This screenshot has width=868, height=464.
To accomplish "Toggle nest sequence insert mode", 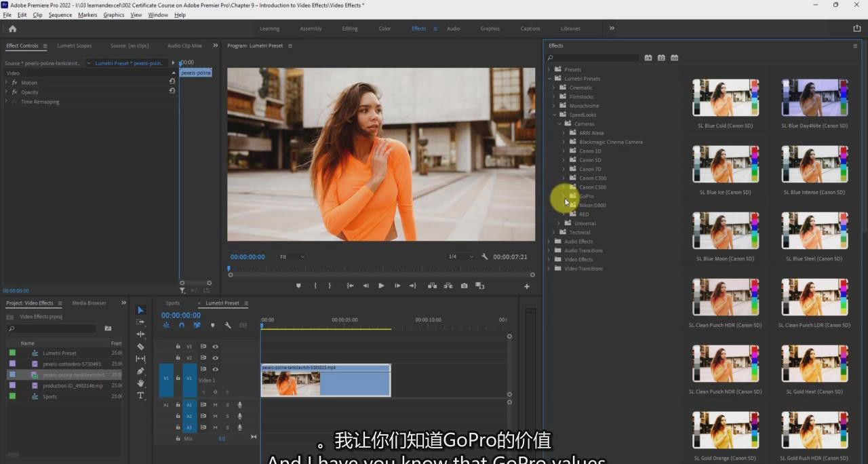I will [166, 326].
